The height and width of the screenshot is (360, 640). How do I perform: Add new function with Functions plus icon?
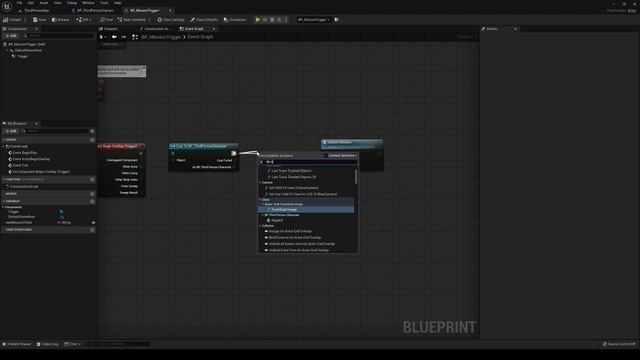point(92,179)
